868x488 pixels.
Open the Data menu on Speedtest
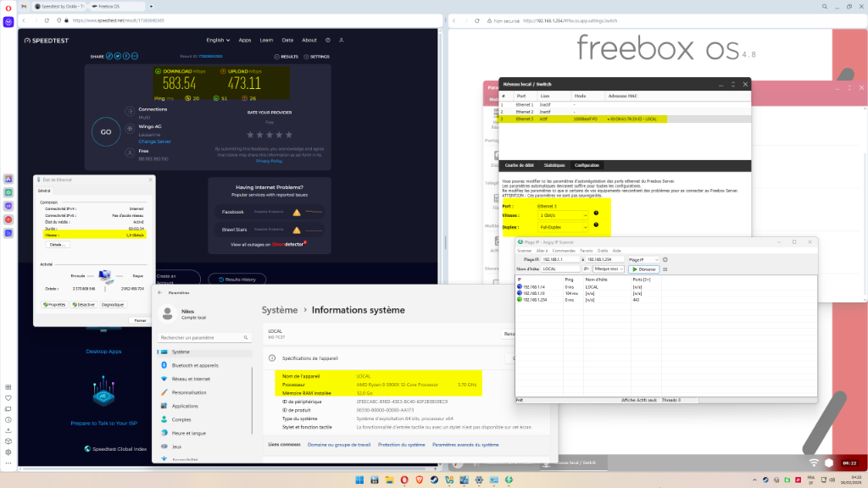pyautogui.click(x=287, y=40)
